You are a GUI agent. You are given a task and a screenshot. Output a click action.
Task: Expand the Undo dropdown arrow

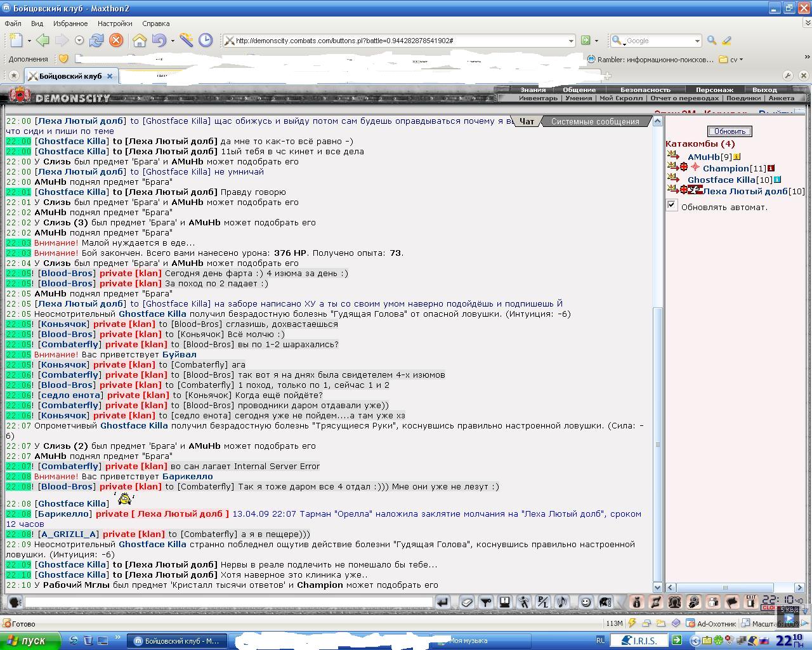[171, 41]
